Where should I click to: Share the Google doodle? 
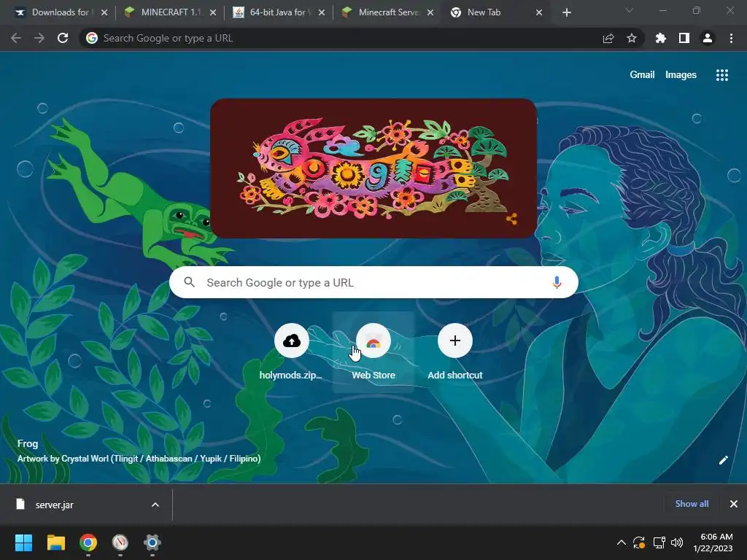pos(511,219)
